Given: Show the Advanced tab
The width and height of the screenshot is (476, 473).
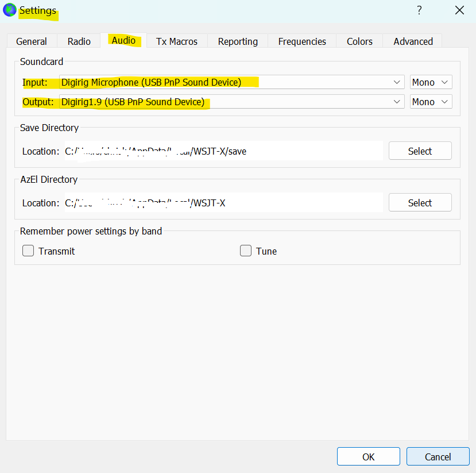Looking at the screenshot, I should tap(413, 41).
